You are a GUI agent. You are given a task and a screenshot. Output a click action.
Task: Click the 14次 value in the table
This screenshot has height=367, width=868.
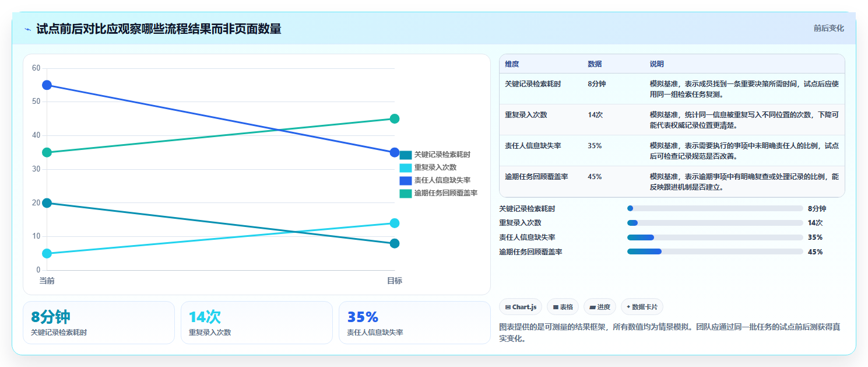[x=595, y=115]
